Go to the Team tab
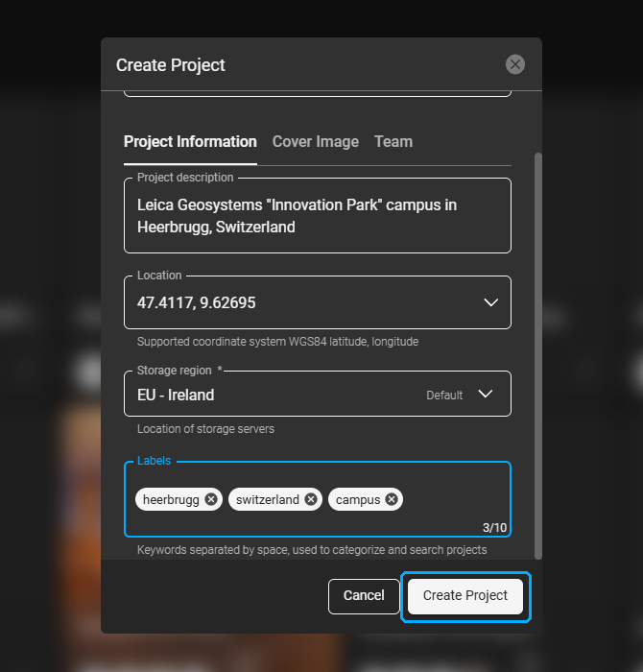 [393, 142]
